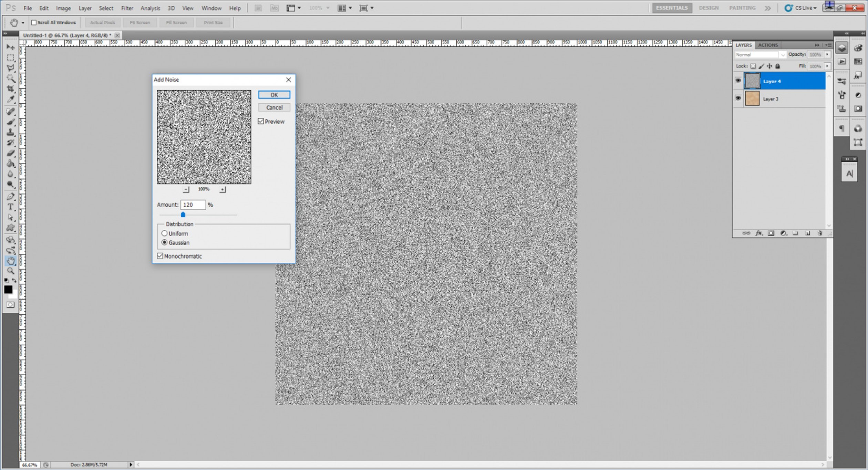The image size is (868, 470).
Task: Toggle lock all padlock icon
Action: point(778,66)
